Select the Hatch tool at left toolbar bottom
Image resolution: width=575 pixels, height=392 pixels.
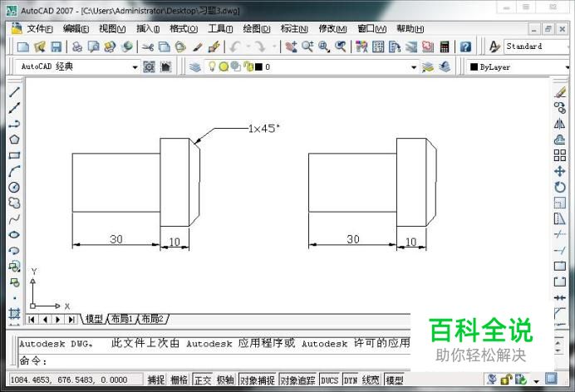click(14, 314)
